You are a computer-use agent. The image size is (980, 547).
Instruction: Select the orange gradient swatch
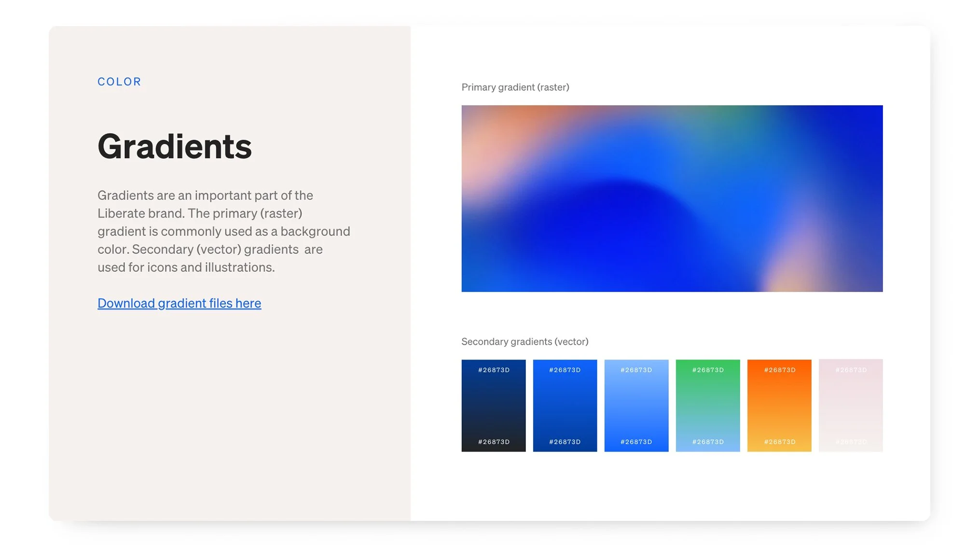tap(779, 406)
